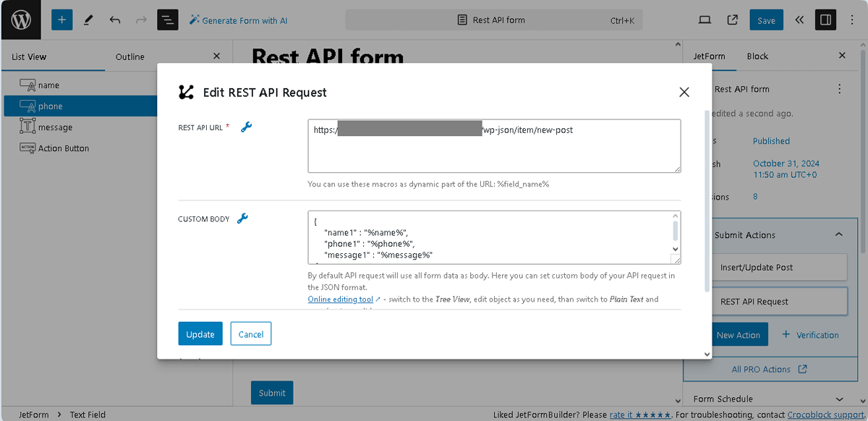Toggle the settings sidebar icon
868x421 pixels.
[825, 20]
